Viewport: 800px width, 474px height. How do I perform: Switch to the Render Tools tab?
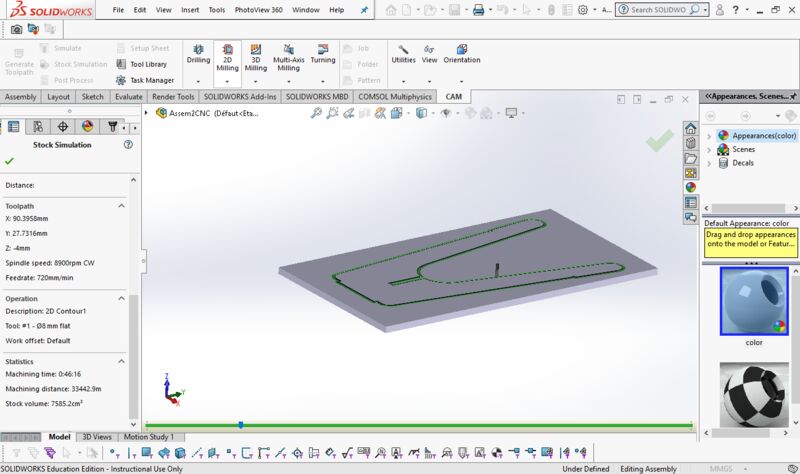click(173, 96)
